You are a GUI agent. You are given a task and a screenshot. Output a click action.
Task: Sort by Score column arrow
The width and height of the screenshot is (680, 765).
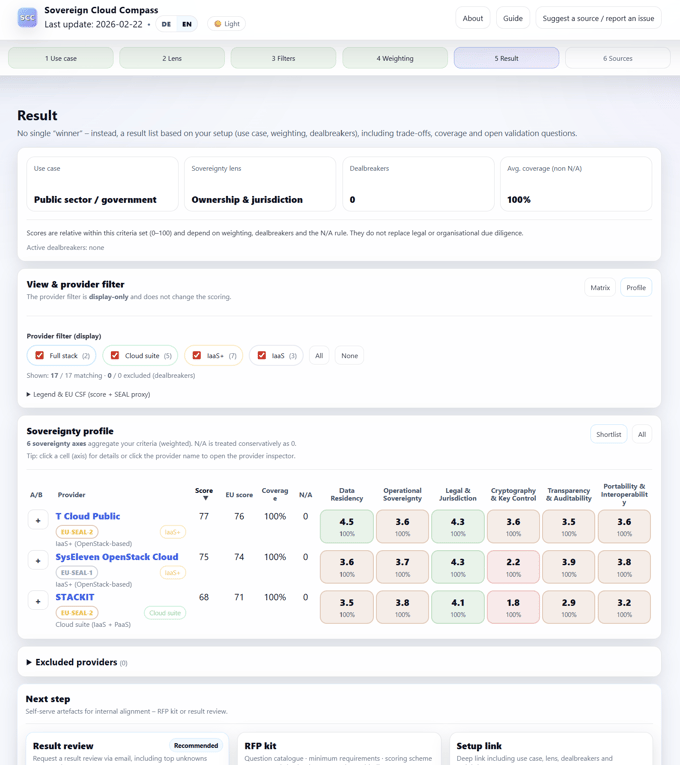click(204, 498)
